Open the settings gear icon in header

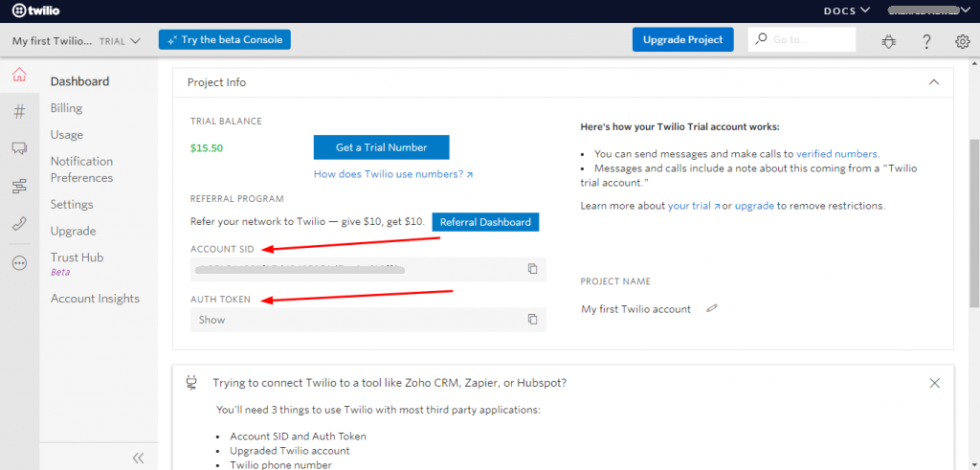(963, 41)
